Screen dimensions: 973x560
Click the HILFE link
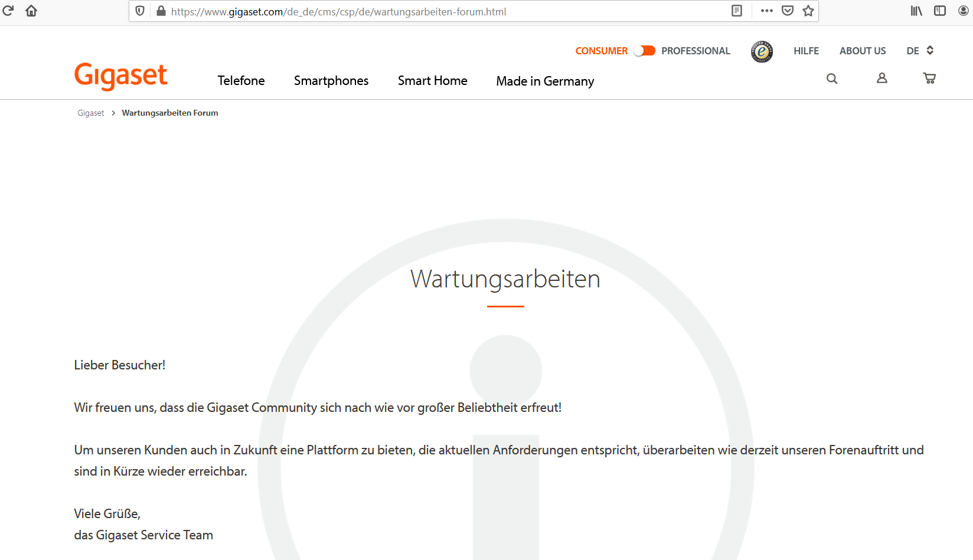point(806,51)
